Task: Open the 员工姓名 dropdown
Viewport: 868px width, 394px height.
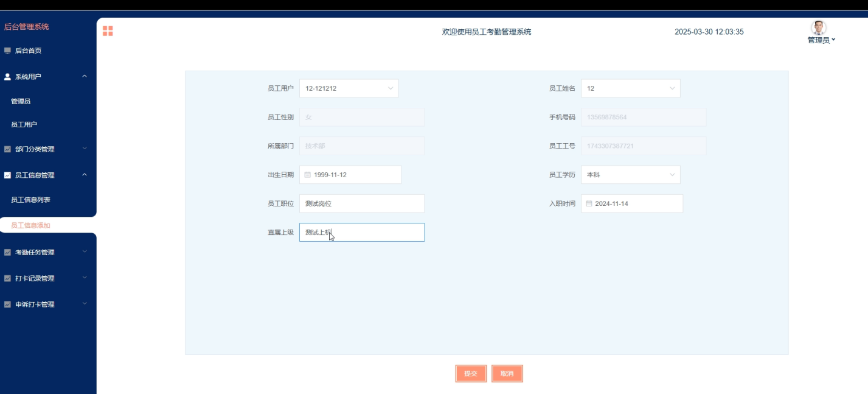Action: [631, 88]
